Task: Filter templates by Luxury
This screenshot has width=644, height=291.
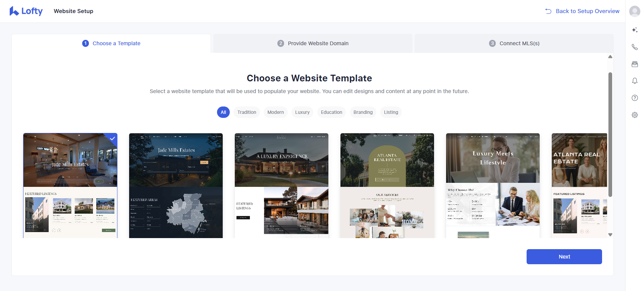Action: 302,113
